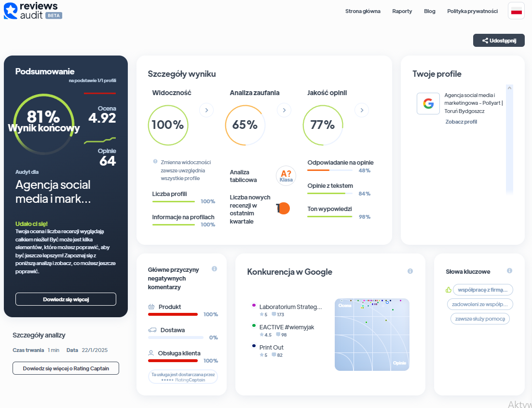
Task: Click Analiza tablicowa label
Action: coord(243,176)
